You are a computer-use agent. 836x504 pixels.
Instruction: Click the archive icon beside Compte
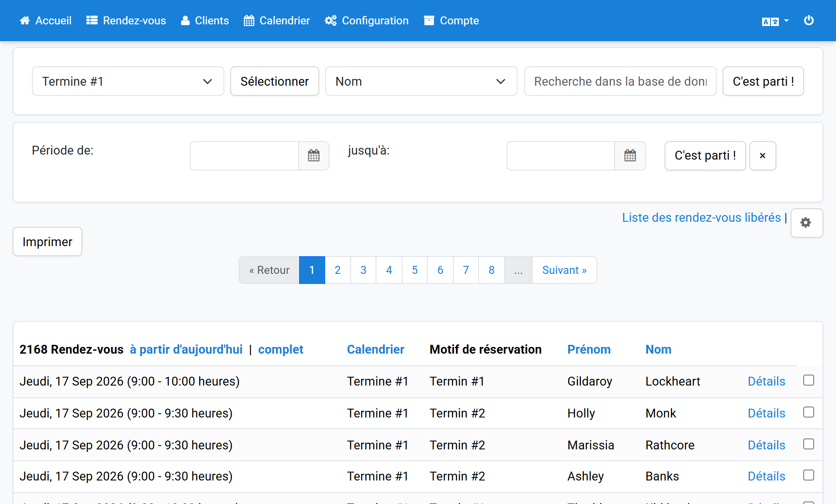coord(429,21)
